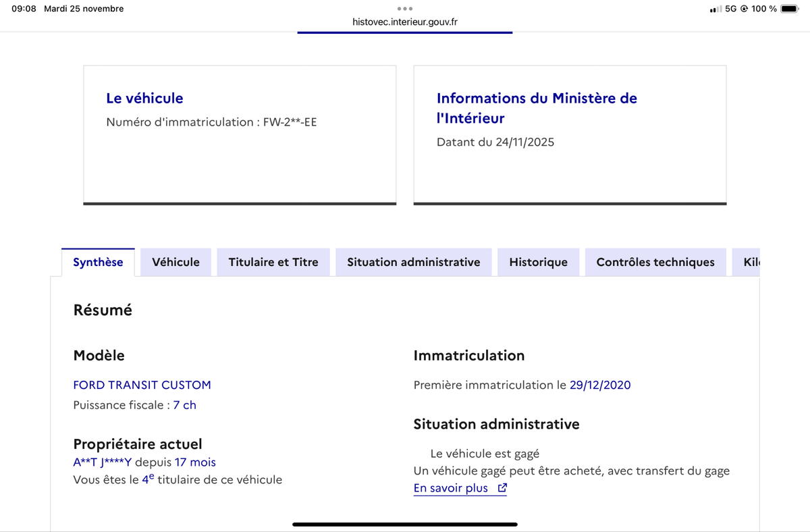The width and height of the screenshot is (810, 532).
Task: Click the owner name A**T J****Y
Action: coord(103,462)
